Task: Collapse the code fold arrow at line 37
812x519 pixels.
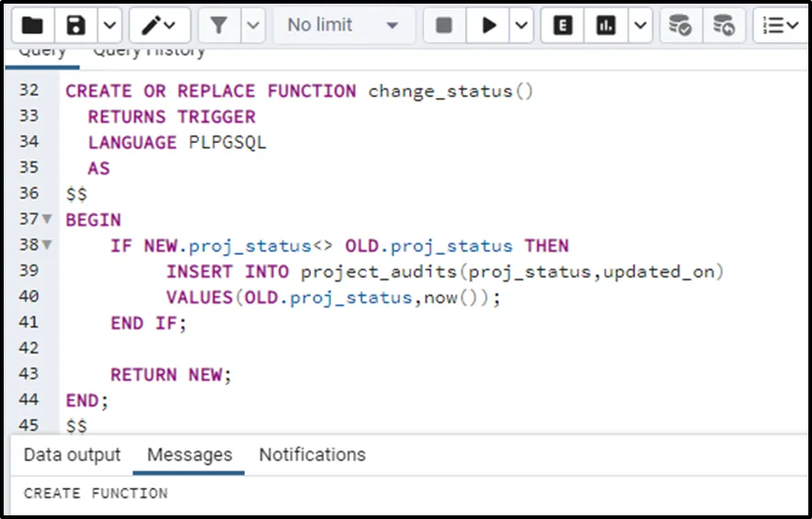Action: 48,220
